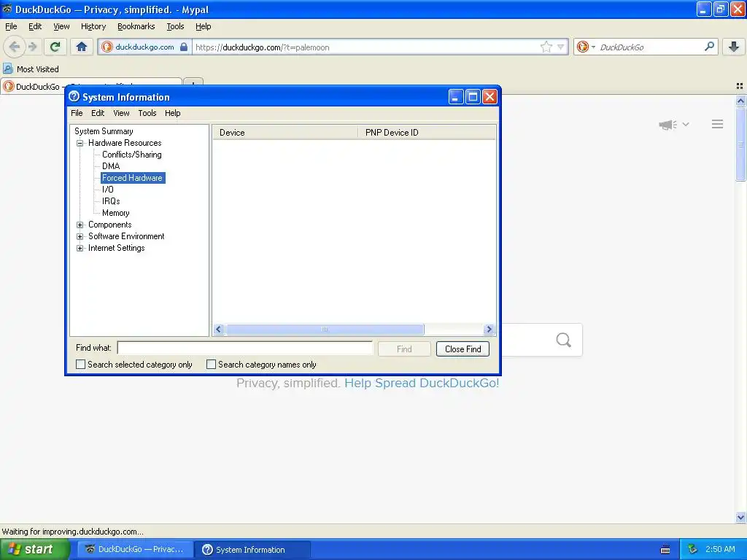Click the DuckDuckGo toolbar search field
The height and width of the screenshot is (560, 747).
click(x=650, y=47)
